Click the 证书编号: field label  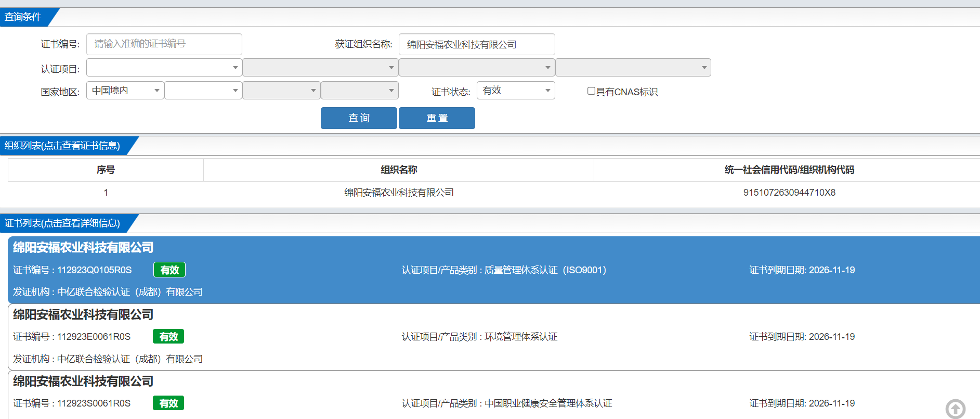[60, 44]
